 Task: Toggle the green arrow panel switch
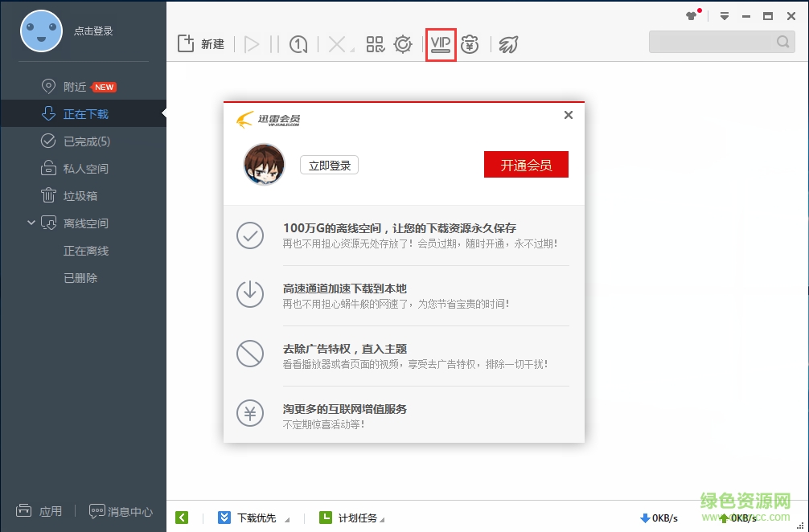point(182,518)
